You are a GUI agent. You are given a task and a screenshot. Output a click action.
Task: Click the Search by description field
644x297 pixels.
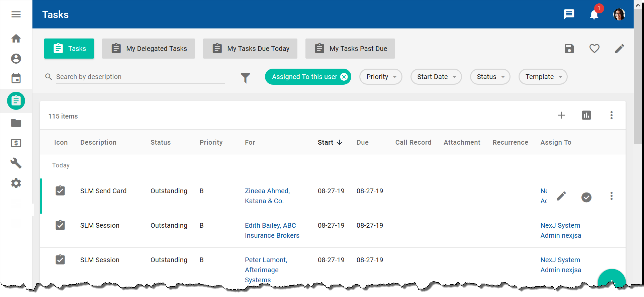pyautogui.click(x=140, y=77)
